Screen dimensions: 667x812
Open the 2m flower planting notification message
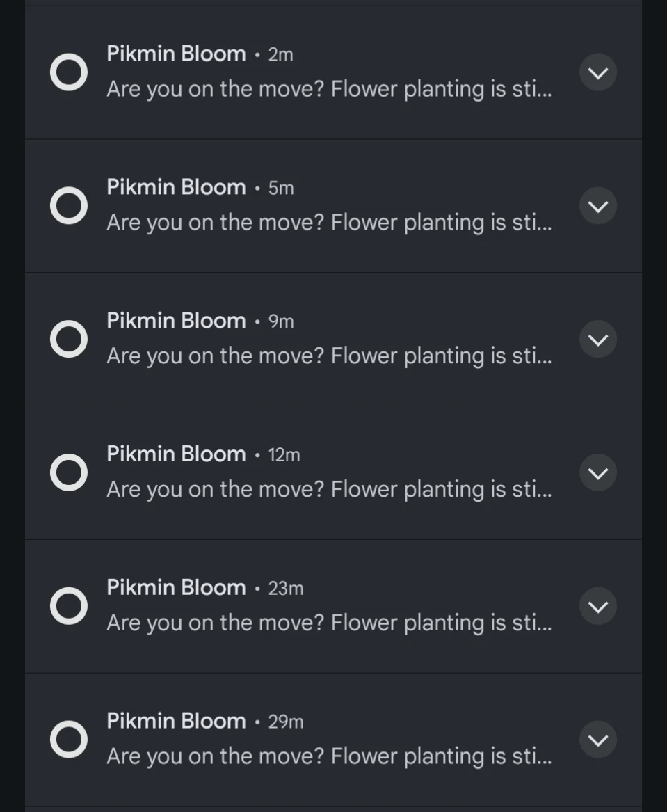330,89
